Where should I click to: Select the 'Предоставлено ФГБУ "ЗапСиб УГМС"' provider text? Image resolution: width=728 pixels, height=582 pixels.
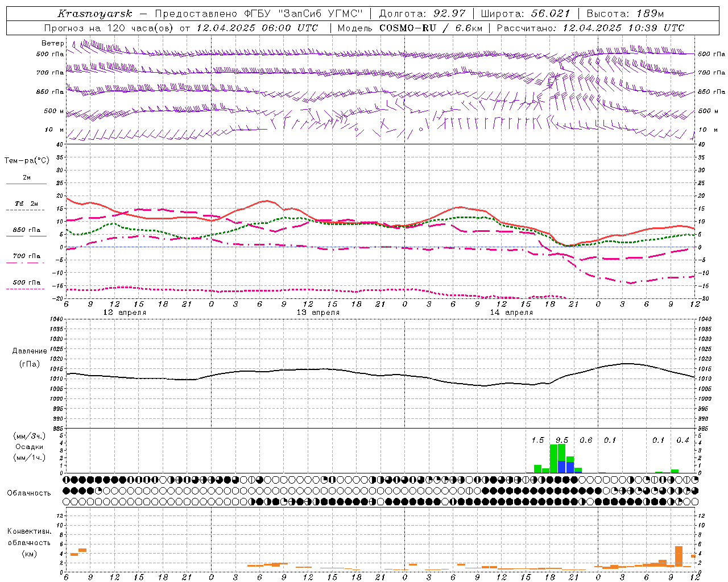(259, 14)
